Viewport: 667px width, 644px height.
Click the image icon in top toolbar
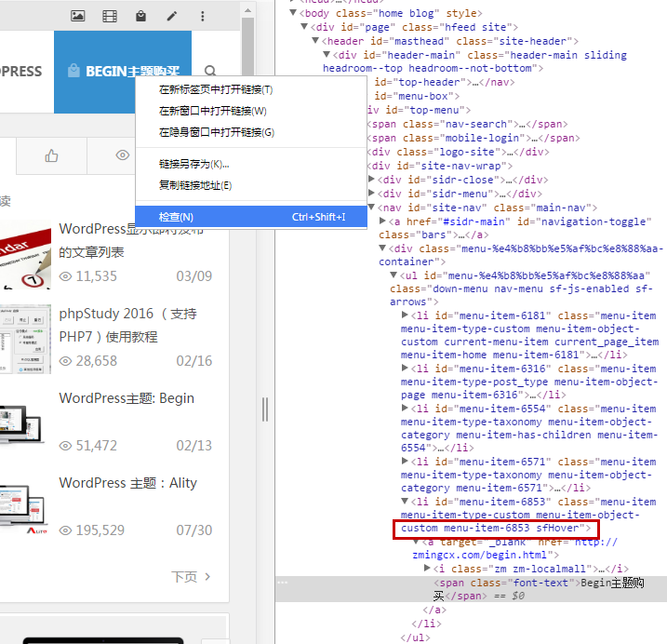pyautogui.click(x=77, y=16)
